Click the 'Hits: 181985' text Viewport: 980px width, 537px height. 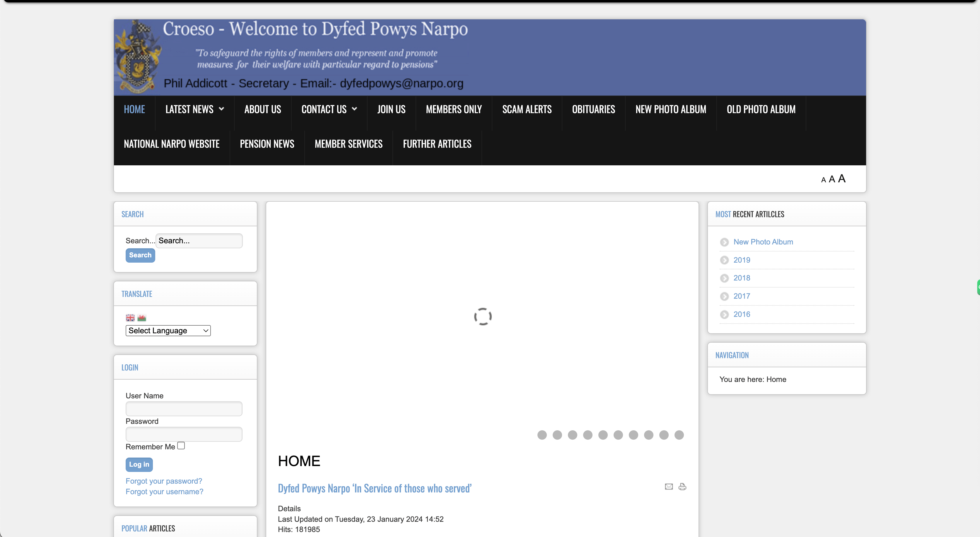(299, 529)
